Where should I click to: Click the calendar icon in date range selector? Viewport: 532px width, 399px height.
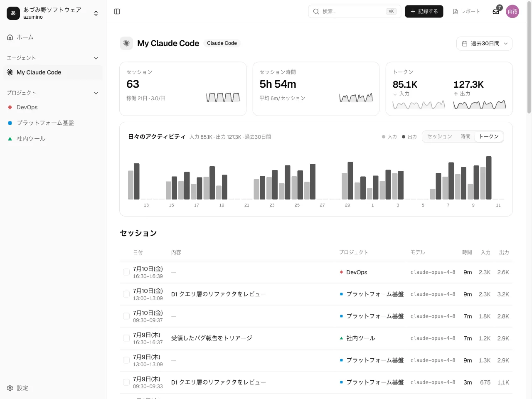(465, 44)
